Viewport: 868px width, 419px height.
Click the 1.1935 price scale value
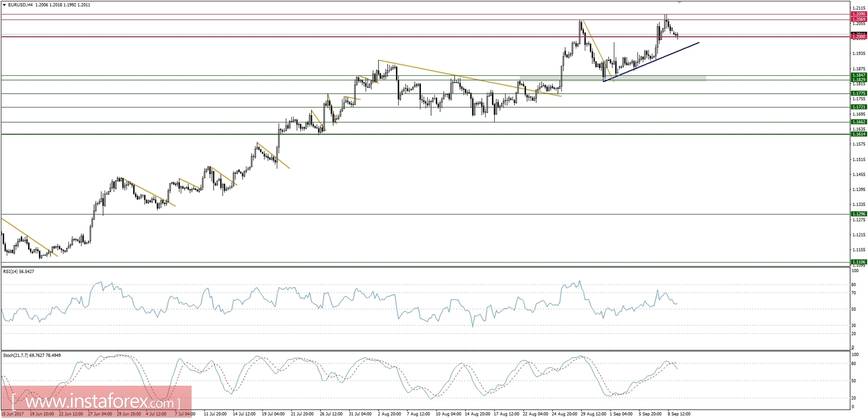coord(859,53)
